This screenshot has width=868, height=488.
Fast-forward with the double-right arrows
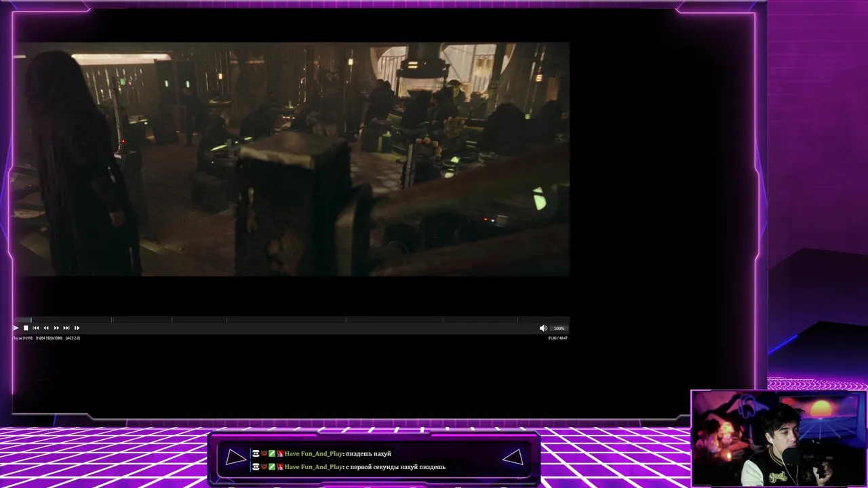56,328
